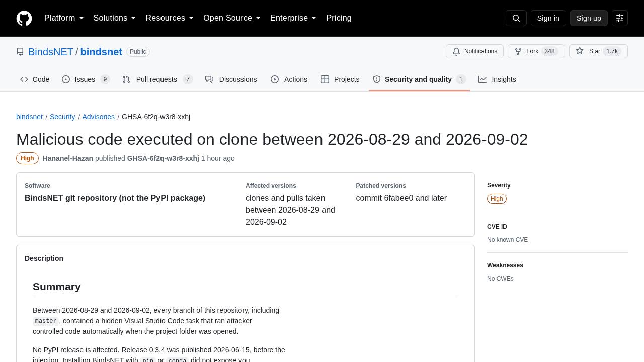This screenshot has height=362, width=644.
Task: Click the Pull requests counter 7
Action: [188, 79]
